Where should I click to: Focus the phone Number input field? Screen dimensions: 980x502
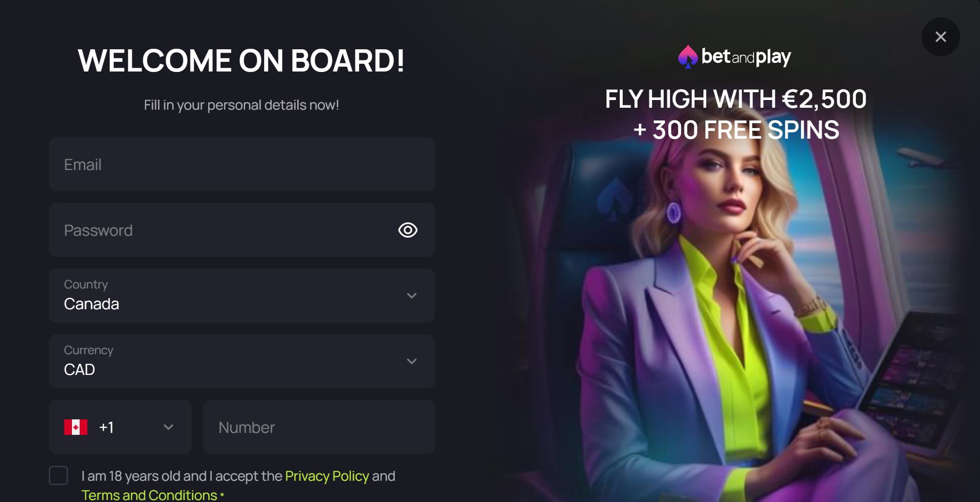[x=319, y=427]
